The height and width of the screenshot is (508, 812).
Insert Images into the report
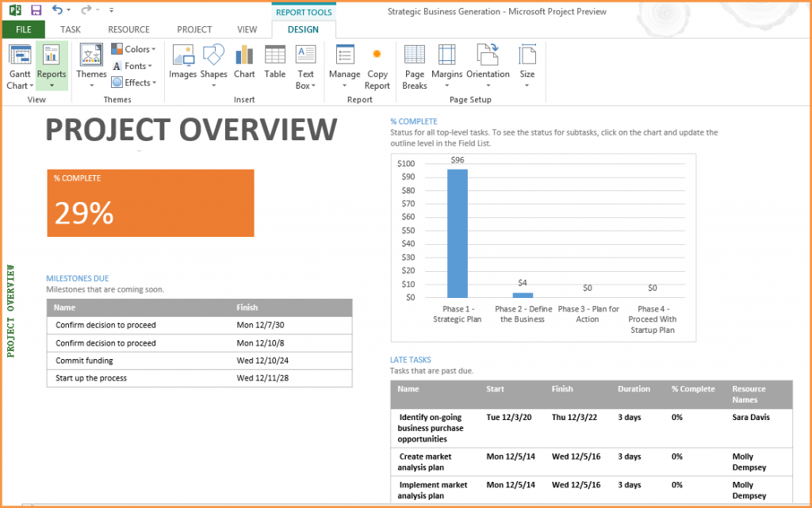[183, 62]
